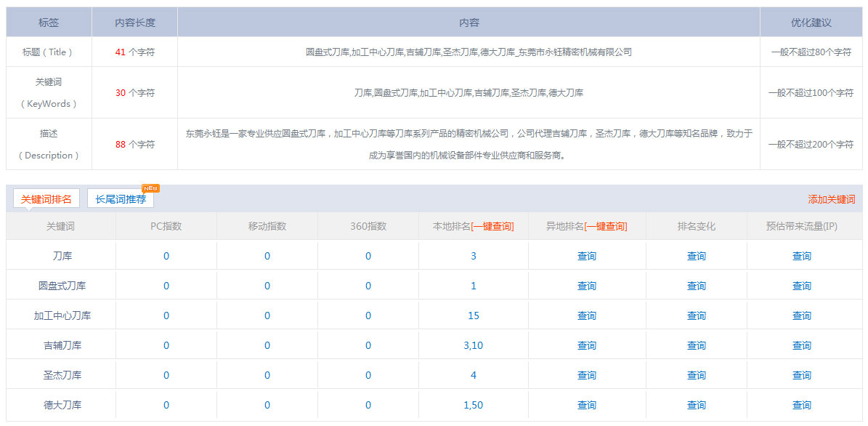
Task: Query 排名变化 for 加工中心刀库
Action: pos(697,316)
